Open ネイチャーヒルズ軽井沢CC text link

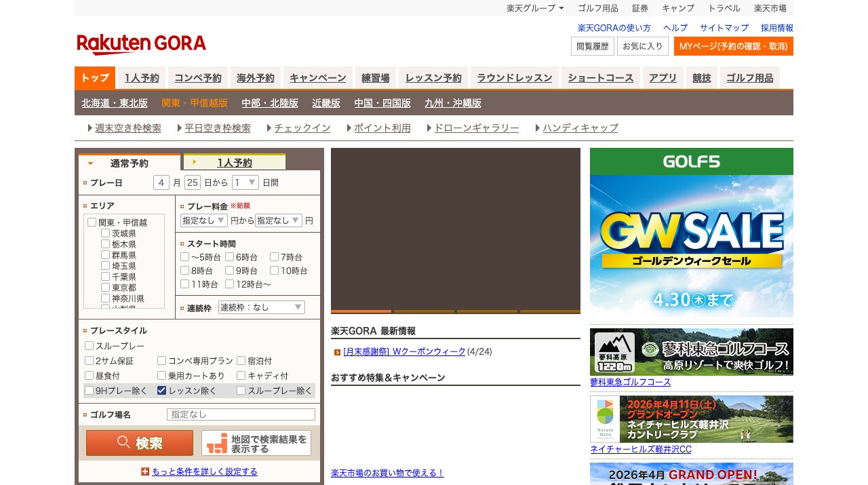click(641, 449)
